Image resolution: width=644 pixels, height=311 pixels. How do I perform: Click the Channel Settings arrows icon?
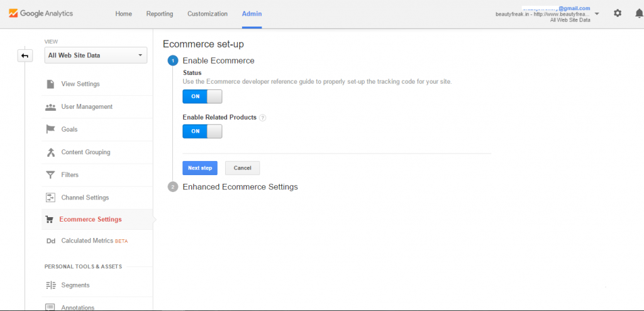pos(50,198)
